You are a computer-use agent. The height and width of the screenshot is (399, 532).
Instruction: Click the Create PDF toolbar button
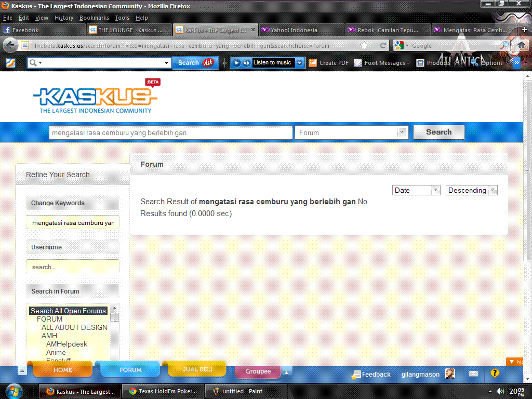[328, 63]
